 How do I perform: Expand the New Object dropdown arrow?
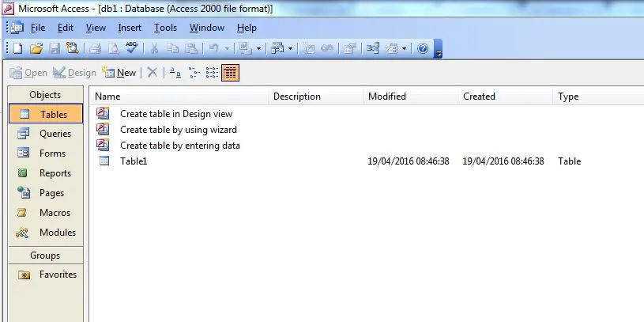click(x=404, y=48)
